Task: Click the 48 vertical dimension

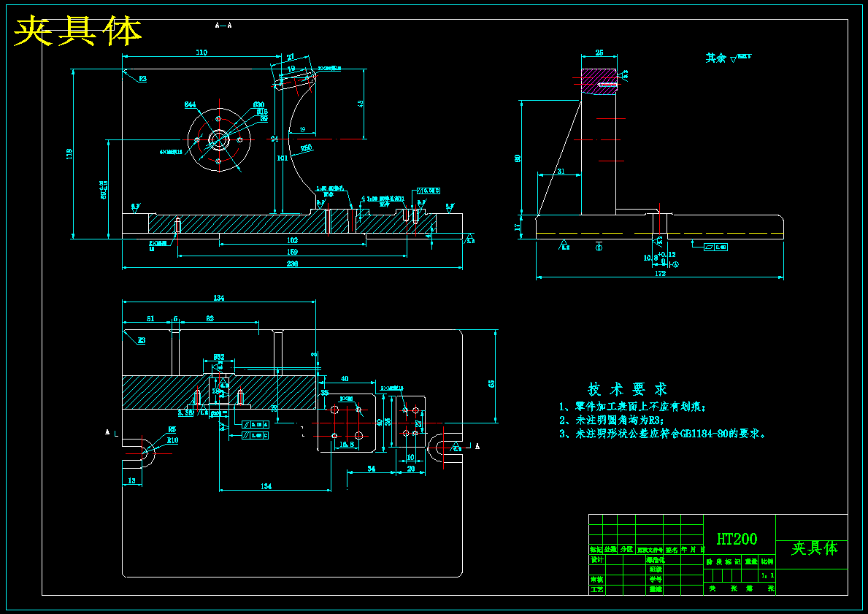Action: pyautogui.click(x=360, y=104)
